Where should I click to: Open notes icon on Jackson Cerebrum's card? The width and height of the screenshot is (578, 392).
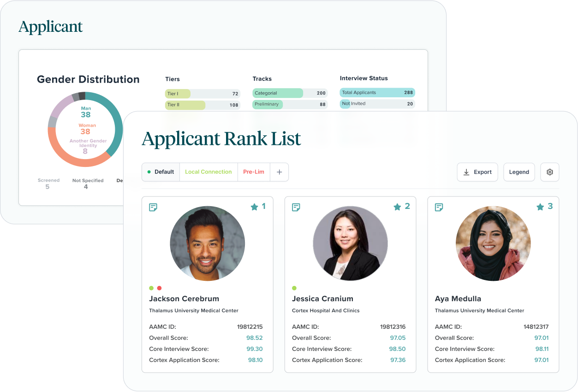(x=153, y=208)
